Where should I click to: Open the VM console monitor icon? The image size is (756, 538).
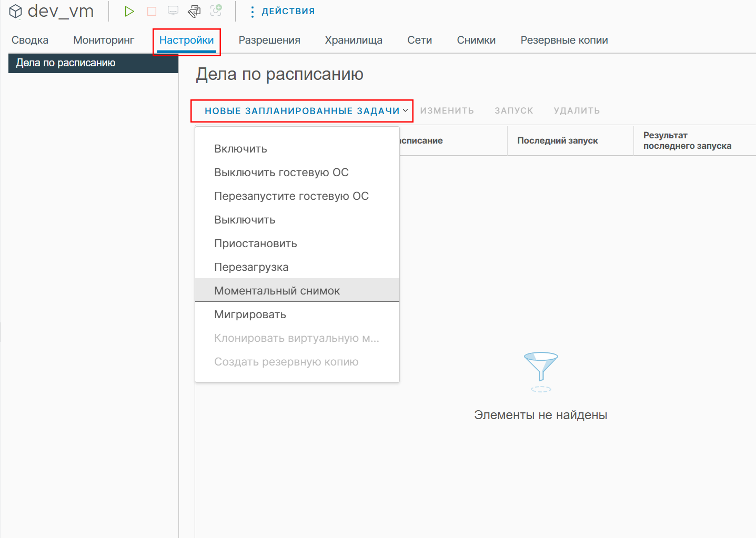pos(173,11)
